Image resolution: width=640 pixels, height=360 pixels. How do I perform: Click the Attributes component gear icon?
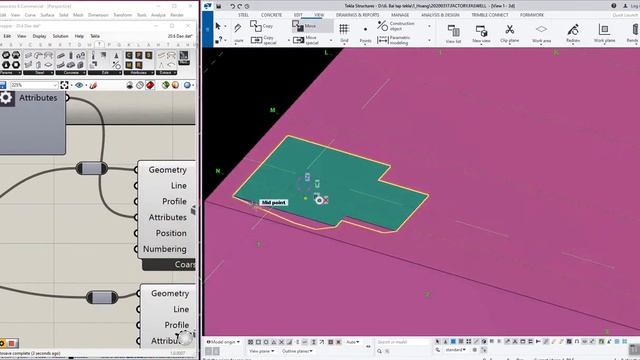[x=6, y=98]
